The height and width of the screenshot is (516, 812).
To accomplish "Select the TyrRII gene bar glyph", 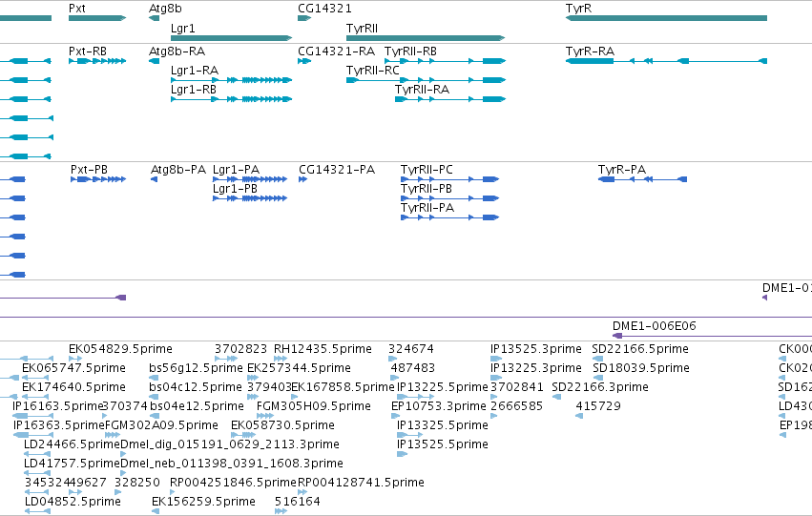I will [426, 38].
